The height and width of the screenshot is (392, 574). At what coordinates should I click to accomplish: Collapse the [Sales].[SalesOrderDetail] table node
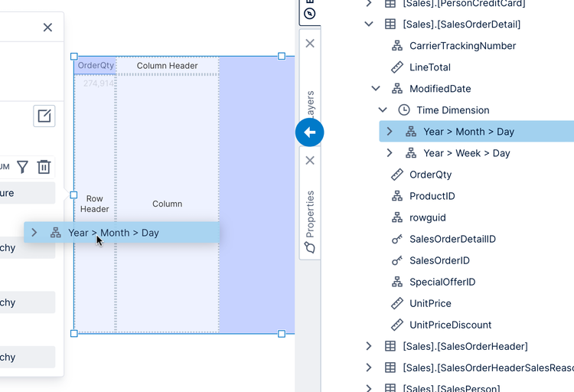(369, 24)
